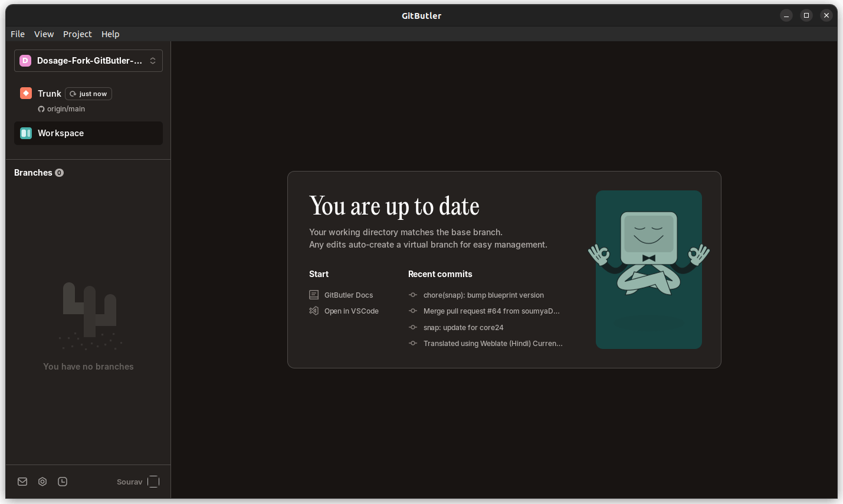Open GitButler settings via gear icon
The height and width of the screenshot is (504, 843).
42,482
